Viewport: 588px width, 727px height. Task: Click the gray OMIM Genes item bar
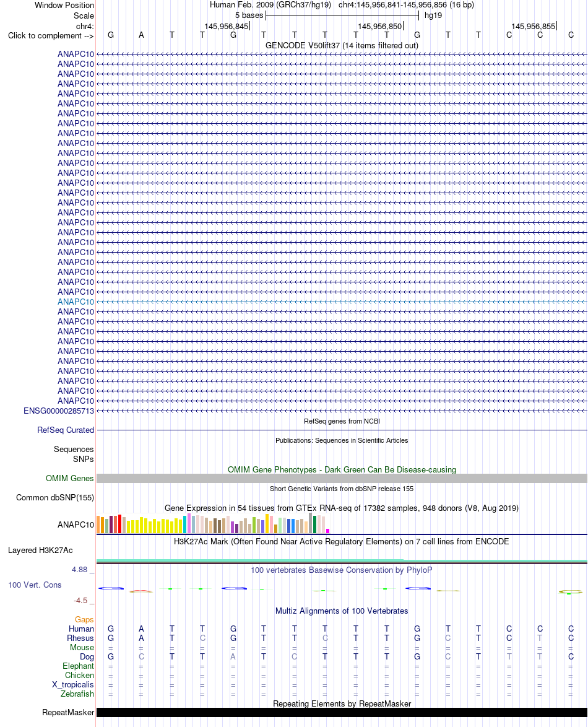point(342,479)
